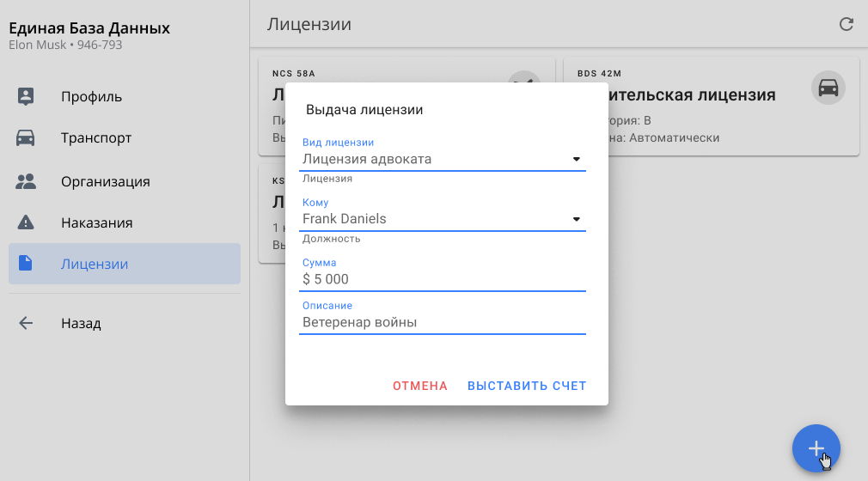Click the Описание text field
The height and width of the screenshot is (481, 868).
click(443, 322)
